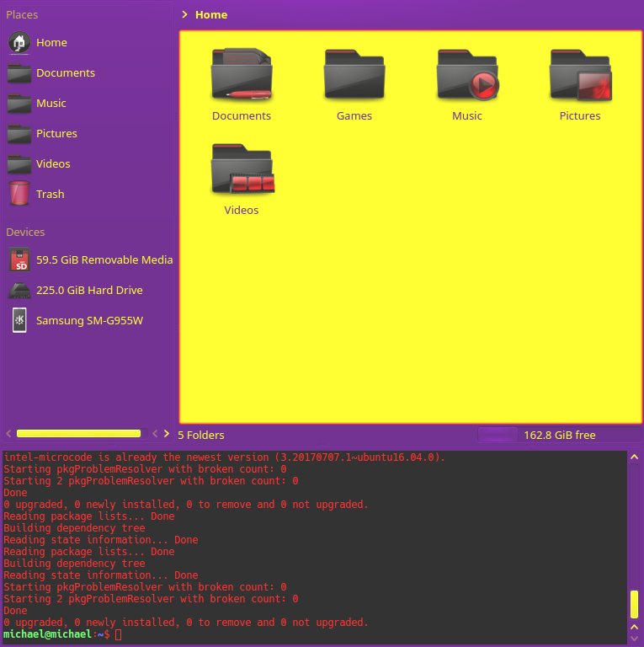This screenshot has width=644, height=647.
Task: Click the yellow terminal scrollbar handle
Action: tap(634, 605)
